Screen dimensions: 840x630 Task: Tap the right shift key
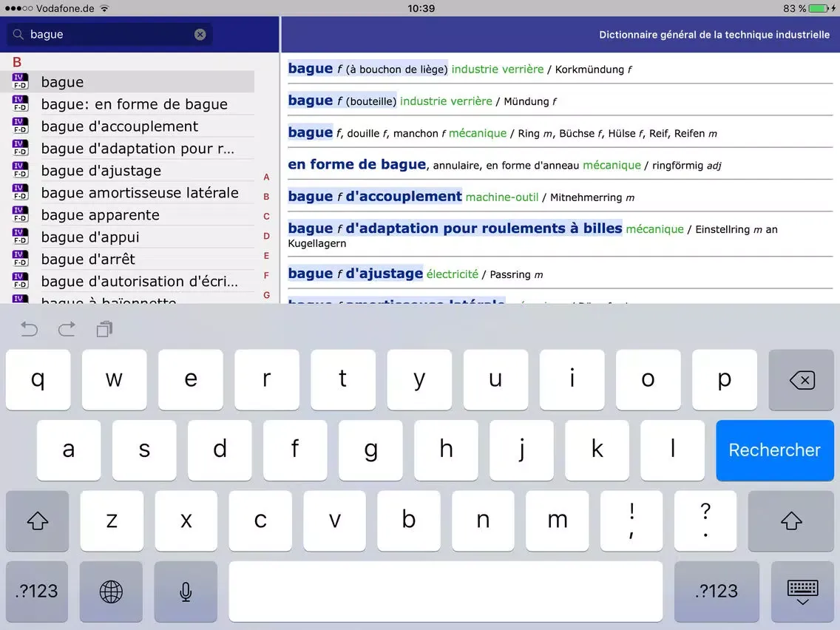tap(790, 521)
